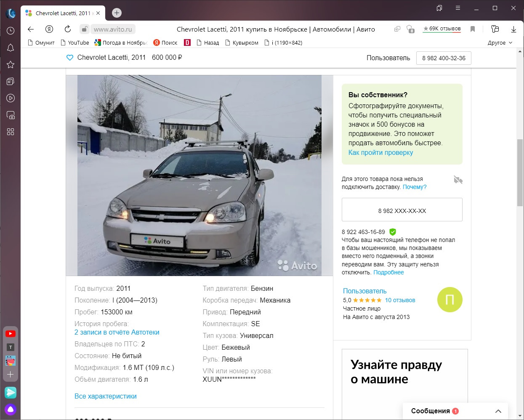Open messenger paper-plane icon in sidebar

coord(11,392)
